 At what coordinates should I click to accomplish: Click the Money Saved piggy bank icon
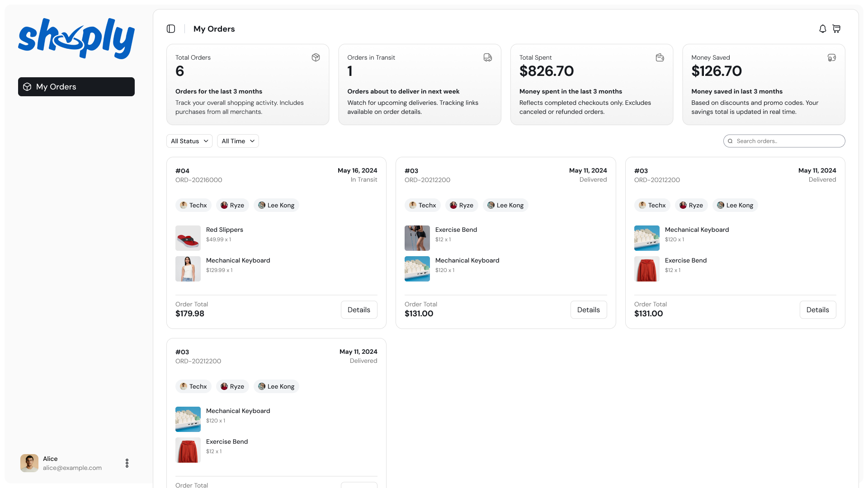832,57
